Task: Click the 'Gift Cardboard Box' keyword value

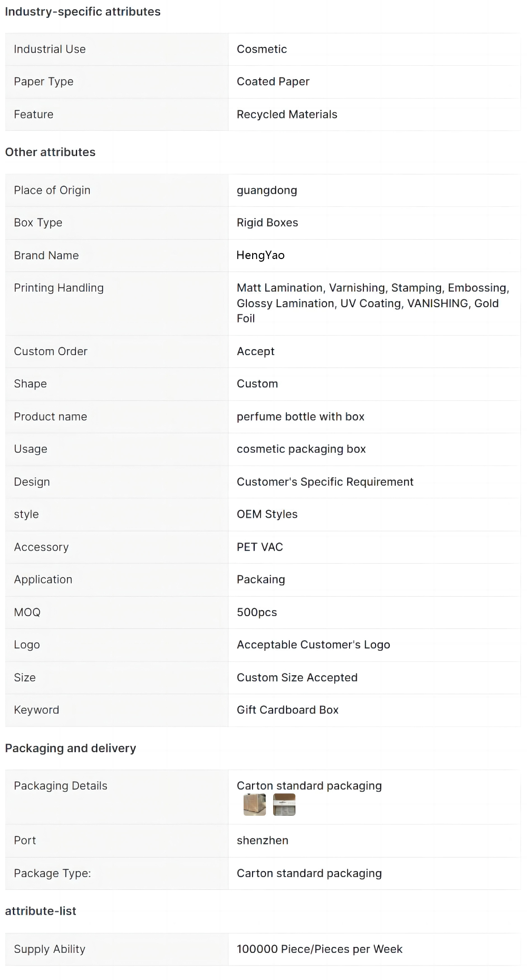Action: point(288,710)
